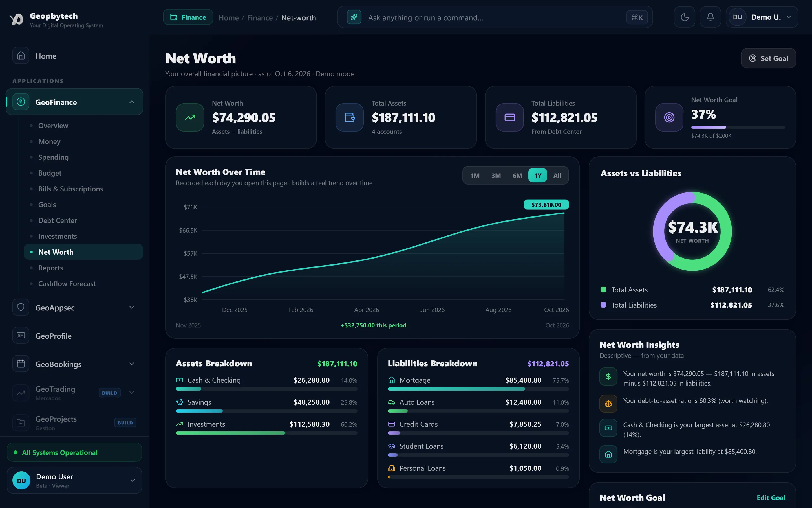Select the 6M time range

pyautogui.click(x=517, y=175)
